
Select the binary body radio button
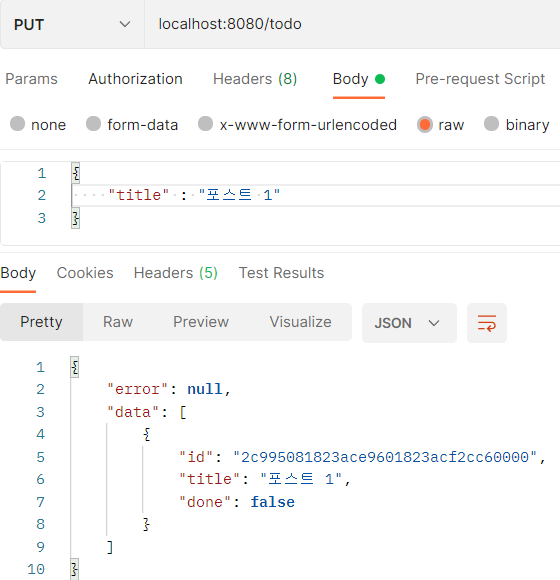click(x=491, y=124)
